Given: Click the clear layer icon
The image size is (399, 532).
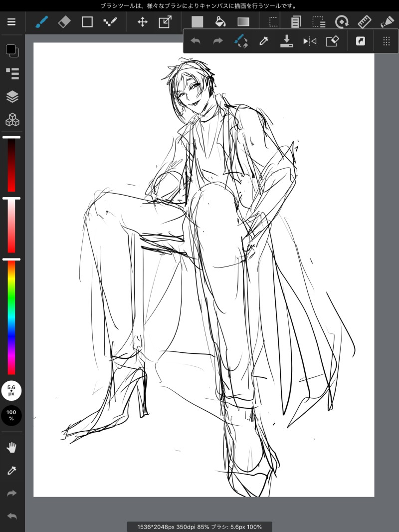Looking at the screenshot, I should point(332,41).
